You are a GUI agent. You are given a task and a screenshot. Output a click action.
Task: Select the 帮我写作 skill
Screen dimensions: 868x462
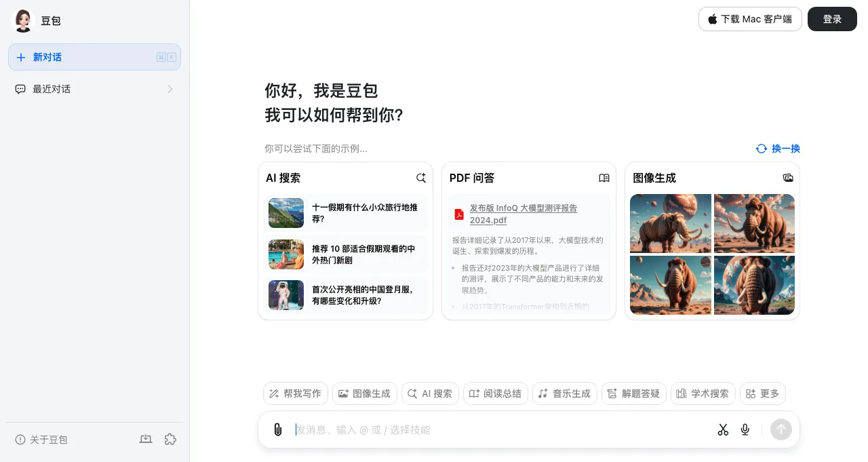[x=296, y=393]
